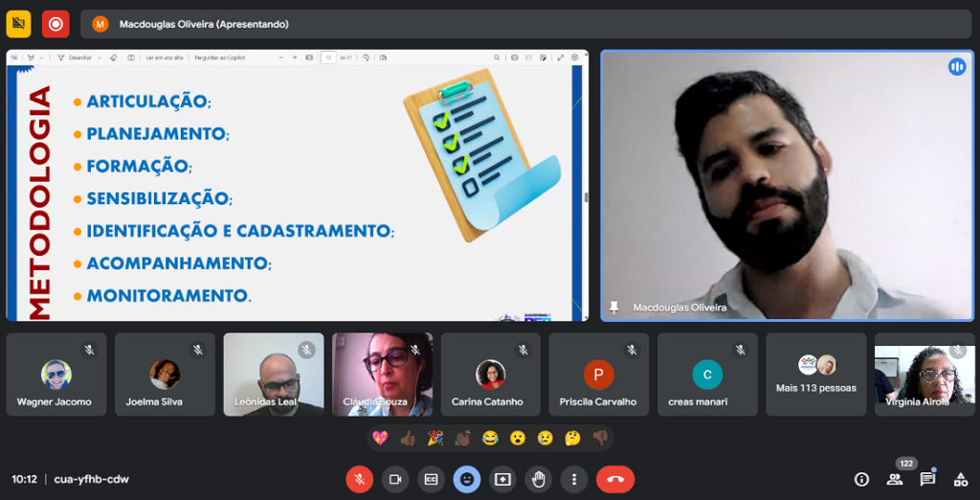Click the present screen icon
The width and height of the screenshot is (980, 500).
pyautogui.click(x=502, y=479)
